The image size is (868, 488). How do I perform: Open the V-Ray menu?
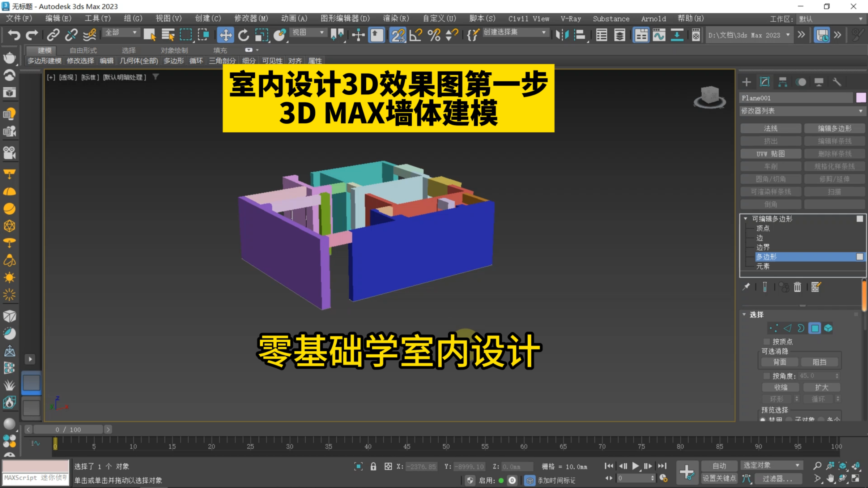click(571, 18)
